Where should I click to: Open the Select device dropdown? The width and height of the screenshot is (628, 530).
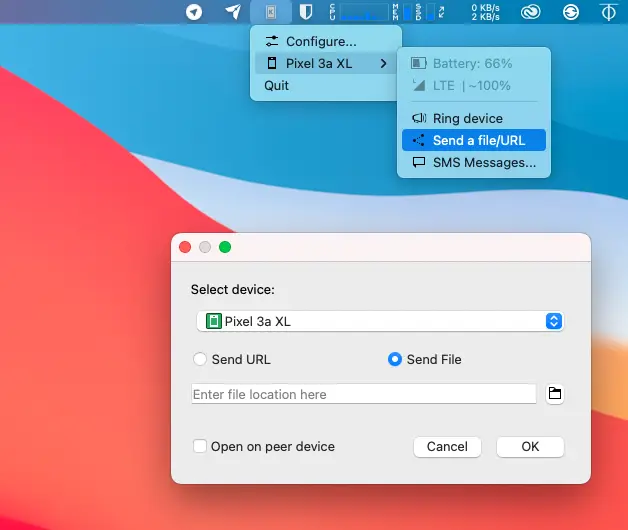pyautogui.click(x=380, y=321)
